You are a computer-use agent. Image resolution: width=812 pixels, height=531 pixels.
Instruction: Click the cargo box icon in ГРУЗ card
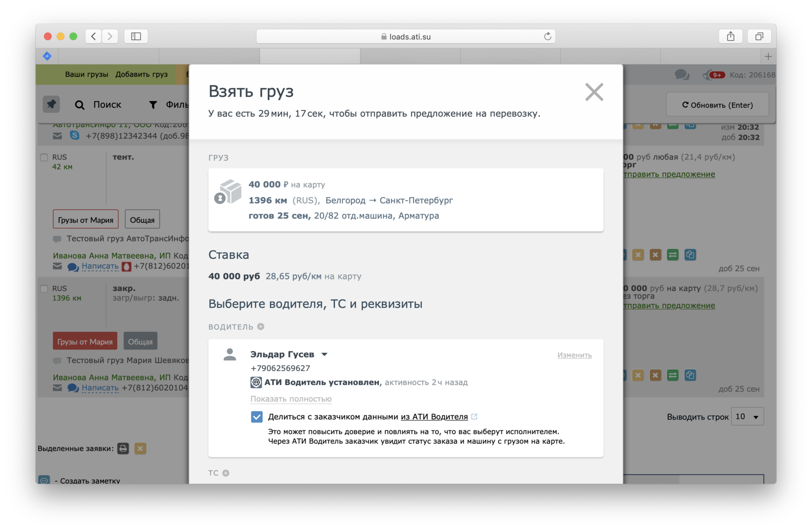click(228, 192)
